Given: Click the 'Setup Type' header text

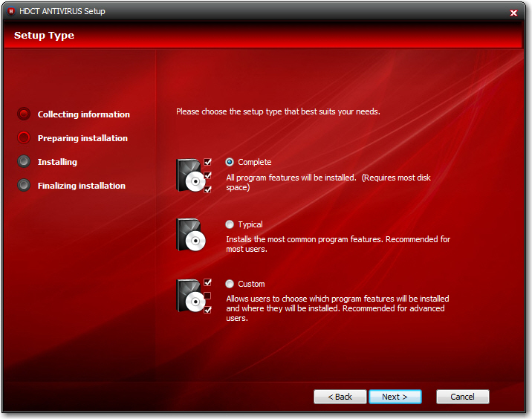Looking at the screenshot, I should (x=44, y=36).
